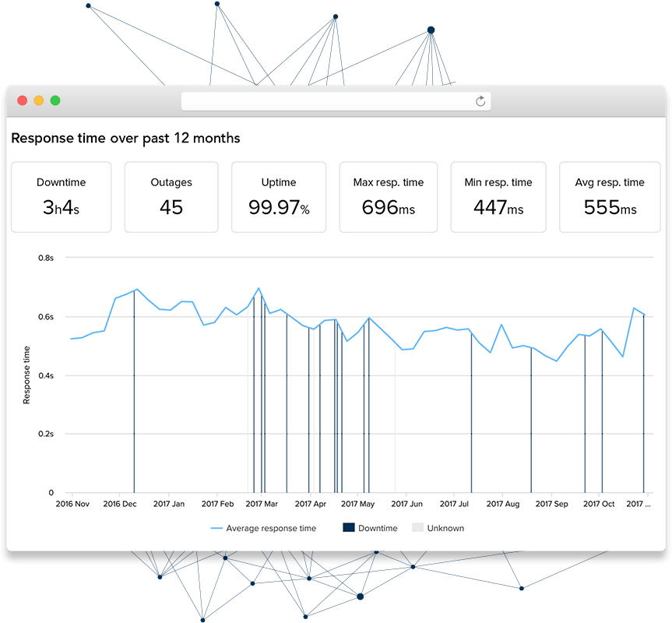Viewport: 672px width, 623px height.
Task: Open the Avg resp. time 555ms card
Action: pyautogui.click(x=609, y=196)
